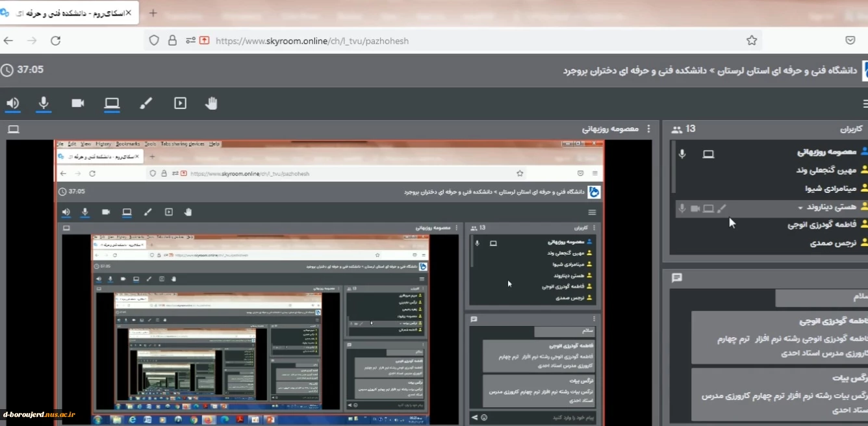Open Adobe Acrobat from shared Windows taskbar
The image size is (868, 426).
[x=239, y=420]
